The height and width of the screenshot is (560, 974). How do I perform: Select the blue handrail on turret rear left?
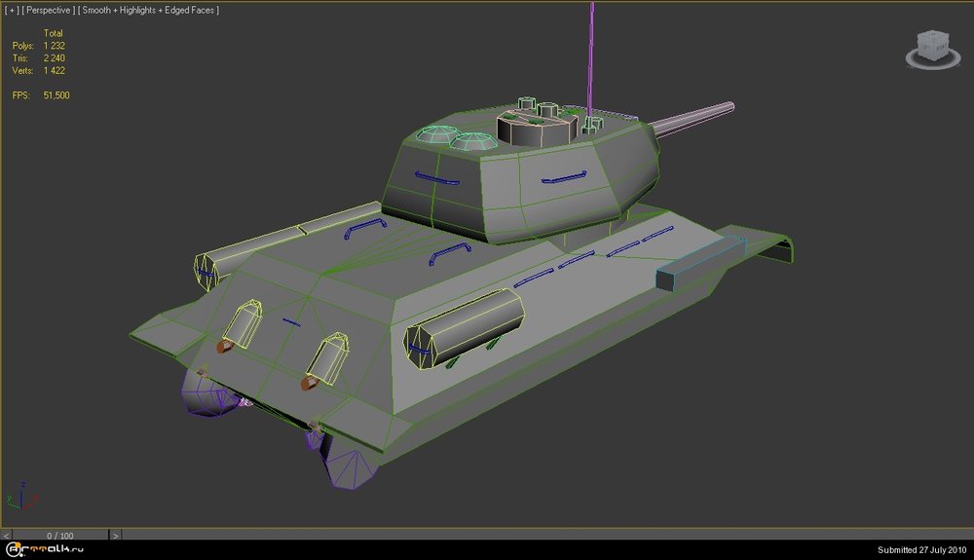(433, 179)
